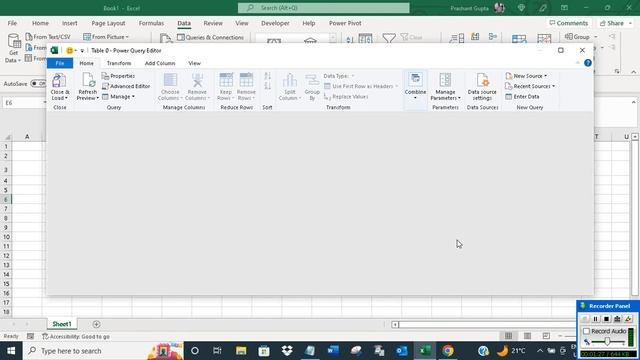
Task: Open Outlook from the taskbar
Action: click(x=402, y=351)
